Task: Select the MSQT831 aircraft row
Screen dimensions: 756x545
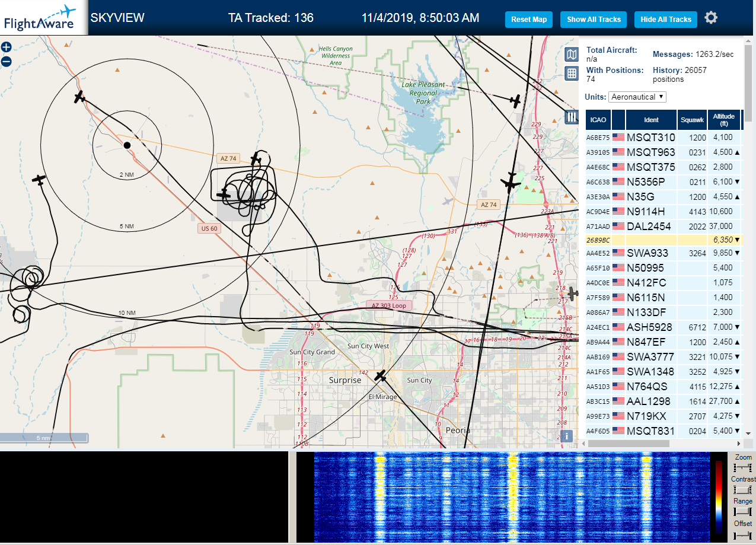Action: (x=664, y=431)
